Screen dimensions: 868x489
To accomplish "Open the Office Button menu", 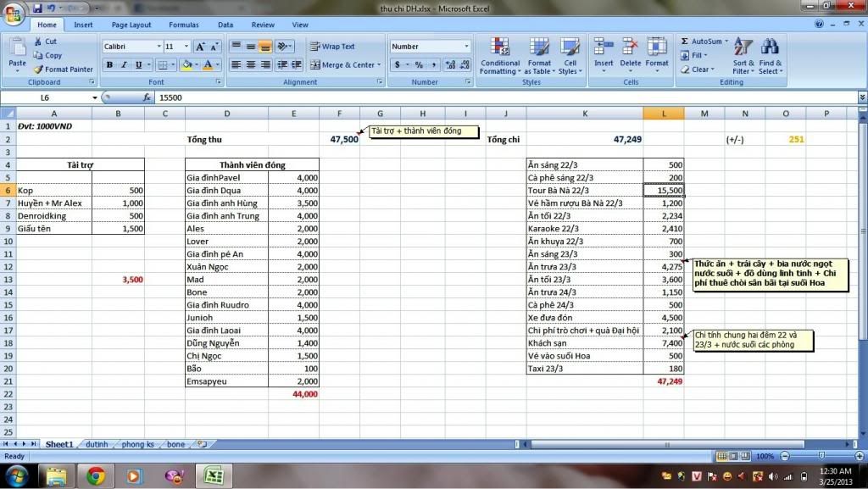I will click(x=14, y=13).
